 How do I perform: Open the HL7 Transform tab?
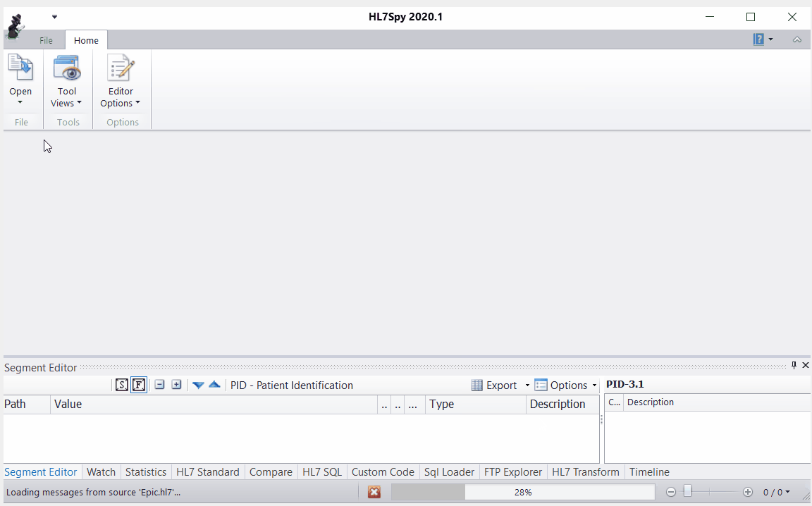(x=585, y=471)
